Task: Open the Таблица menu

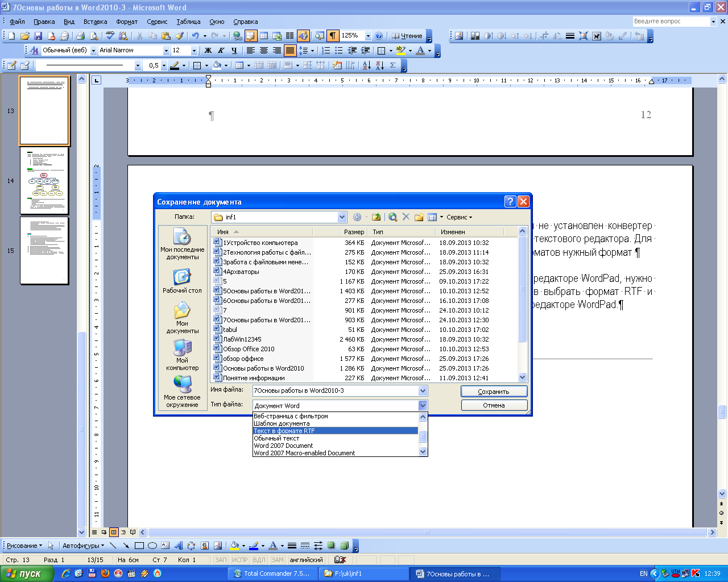Action: (x=188, y=22)
